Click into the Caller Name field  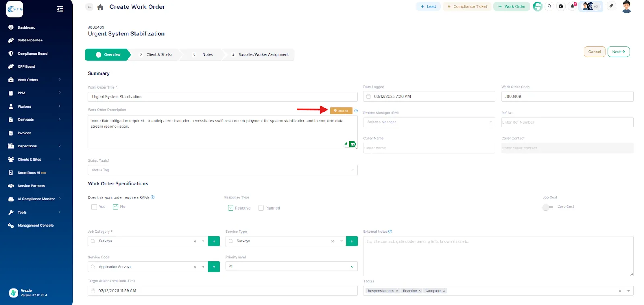(x=429, y=148)
